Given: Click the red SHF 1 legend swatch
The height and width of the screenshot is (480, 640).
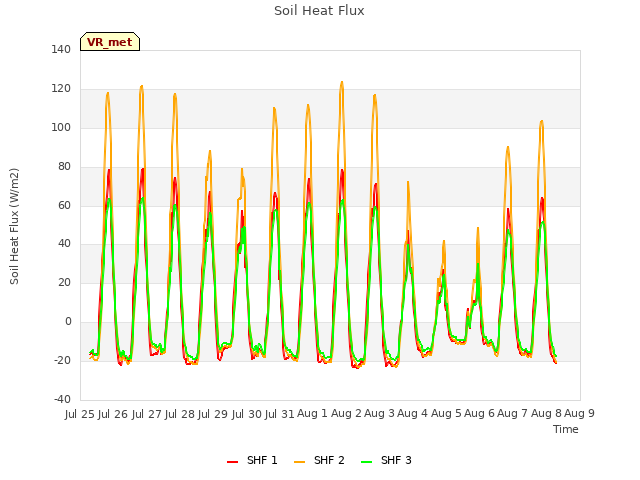Looking at the screenshot, I should tap(233, 461).
